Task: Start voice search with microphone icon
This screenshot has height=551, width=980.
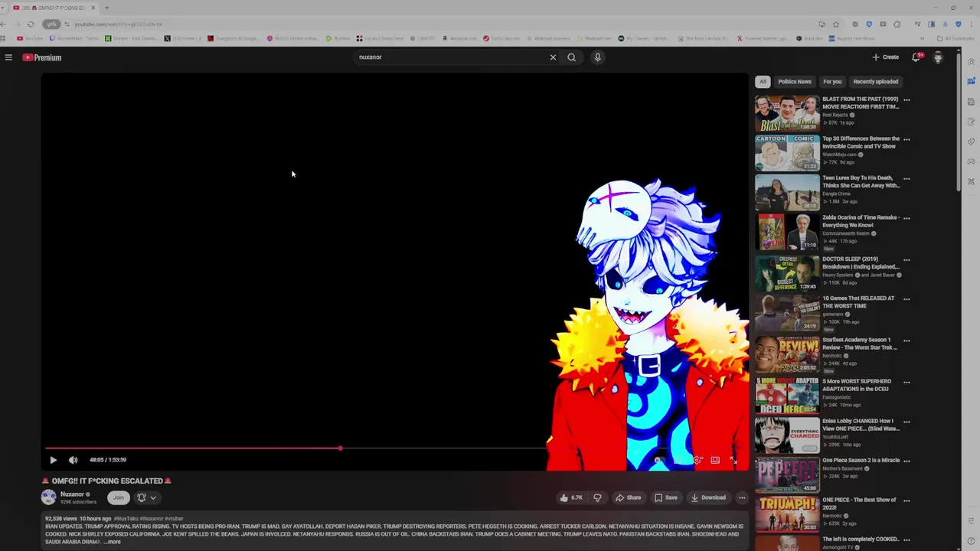Action: [597, 57]
